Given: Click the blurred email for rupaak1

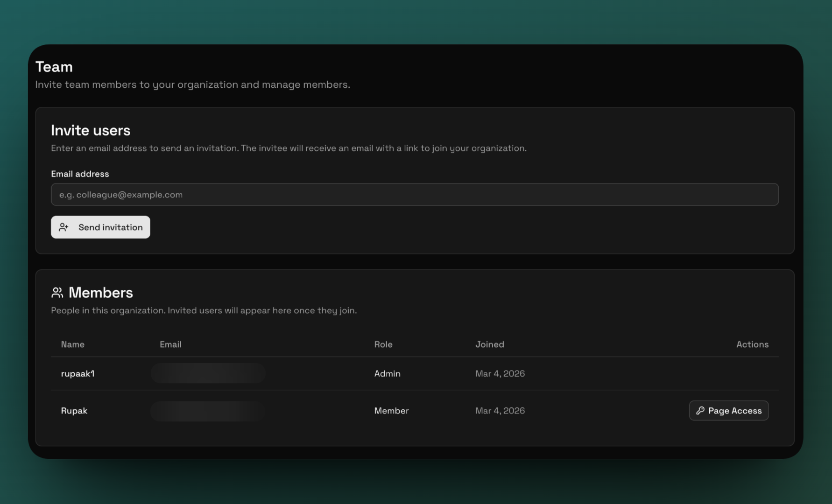Looking at the screenshot, I should [x=208, y=374].
